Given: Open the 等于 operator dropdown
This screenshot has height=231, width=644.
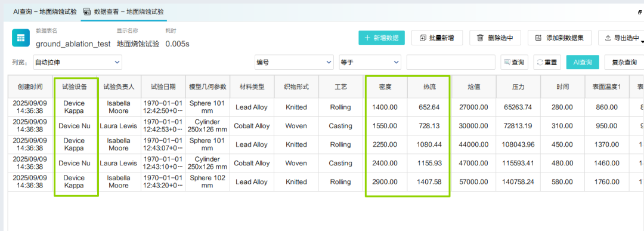Looking at the screenshot, I should (370, 63).
